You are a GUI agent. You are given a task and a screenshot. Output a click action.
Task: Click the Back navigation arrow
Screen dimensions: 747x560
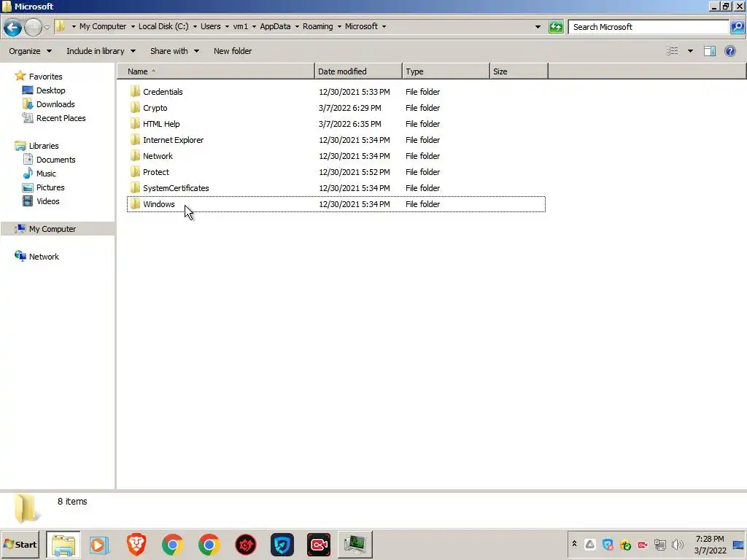point(13,27)
